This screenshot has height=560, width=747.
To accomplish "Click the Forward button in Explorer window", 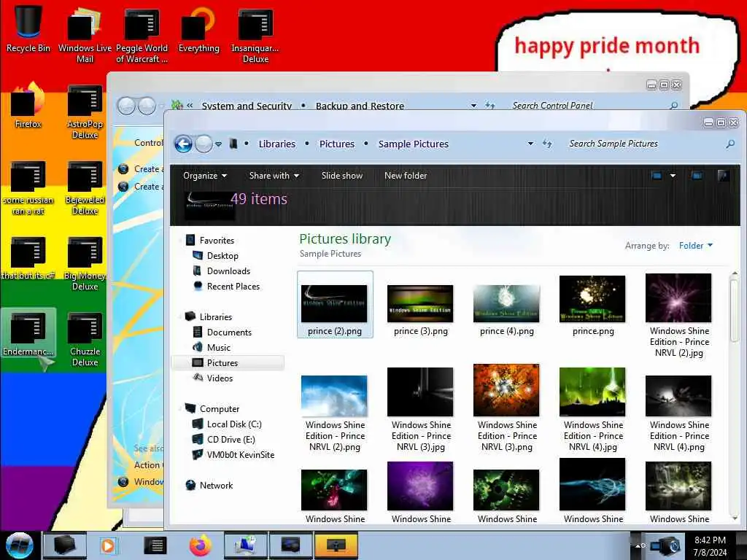I will click(204, 144).
